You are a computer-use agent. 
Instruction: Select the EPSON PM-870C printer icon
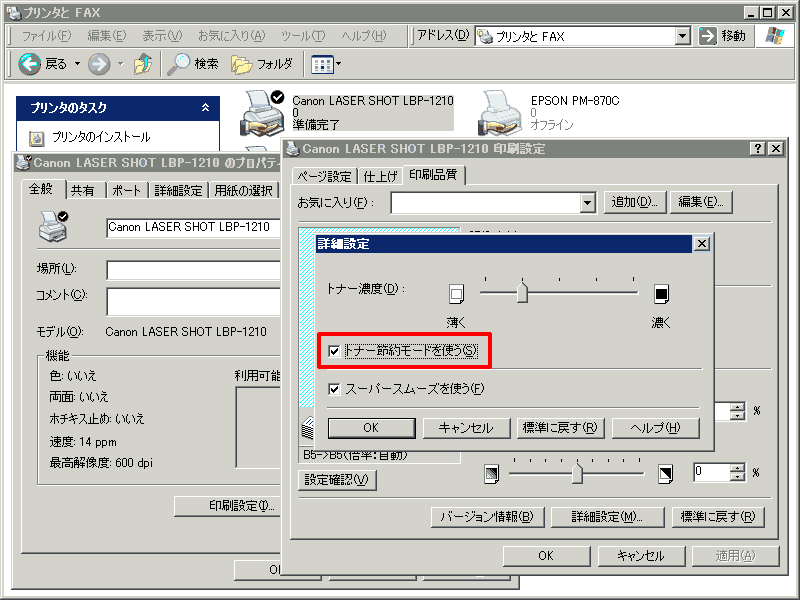pyautogui.click(x=500, y=113)
